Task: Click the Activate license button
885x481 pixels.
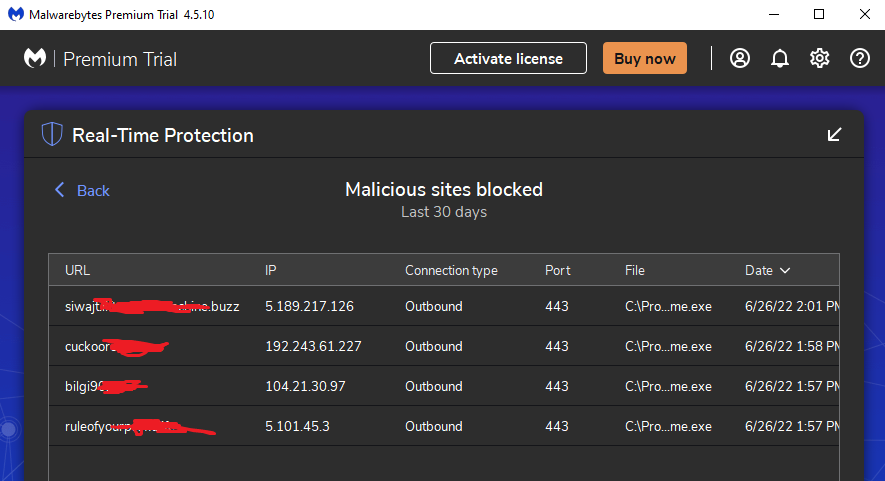Action: pyautogui.click(x=508, y=58)
